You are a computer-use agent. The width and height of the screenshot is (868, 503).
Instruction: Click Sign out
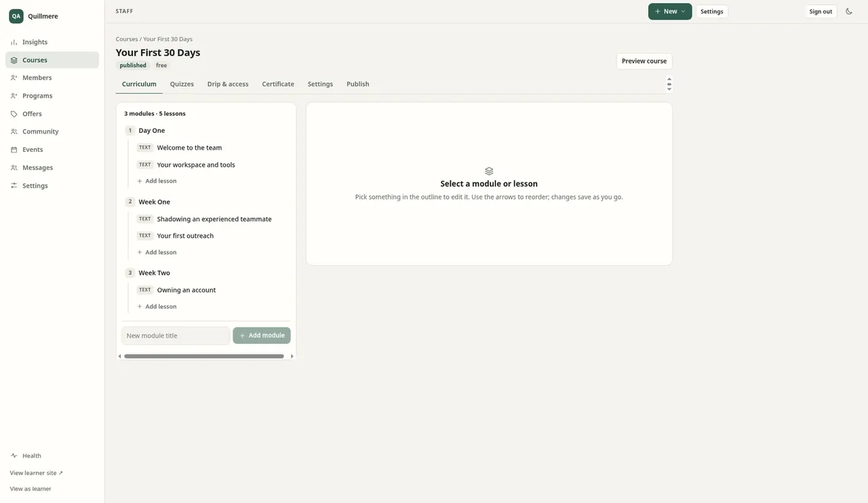(x=821, y=12)
